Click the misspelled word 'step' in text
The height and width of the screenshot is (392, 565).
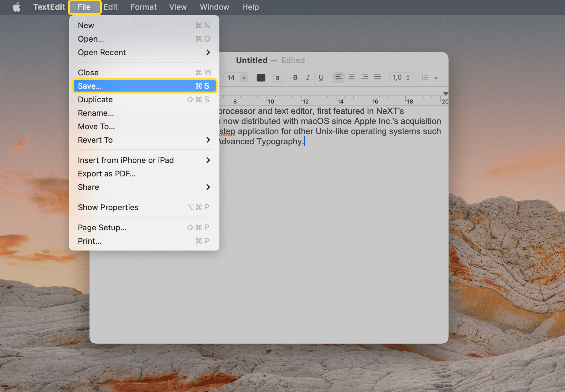pos(227,132)
